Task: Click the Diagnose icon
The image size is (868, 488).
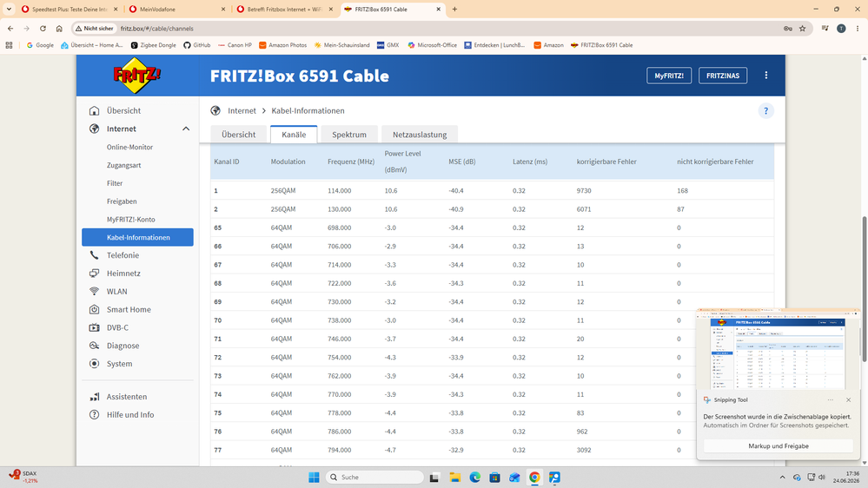Action: click(94, 346)
